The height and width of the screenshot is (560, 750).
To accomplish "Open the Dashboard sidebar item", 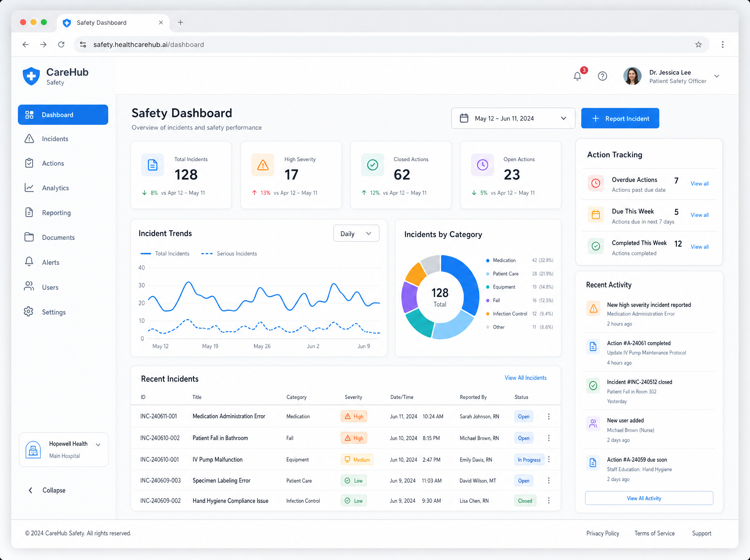I will pos(63,115).
